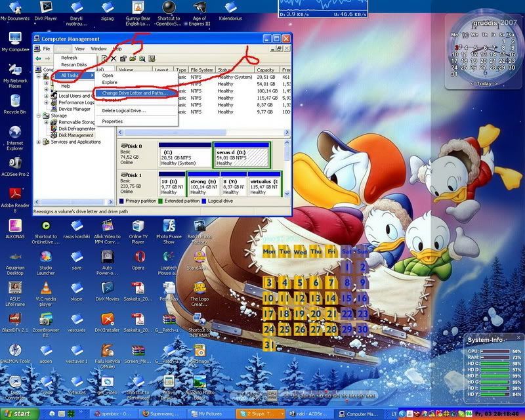Open the All Tasks submenu
Image resolution: width=525 pixels, height=420 pixels.
(73, 75)
